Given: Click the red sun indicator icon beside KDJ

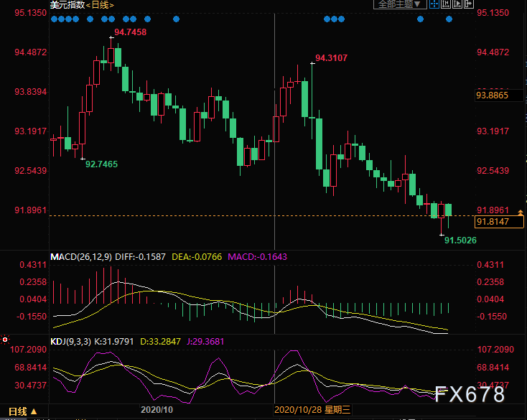Looking at the screenshot, I should point(5,340).
